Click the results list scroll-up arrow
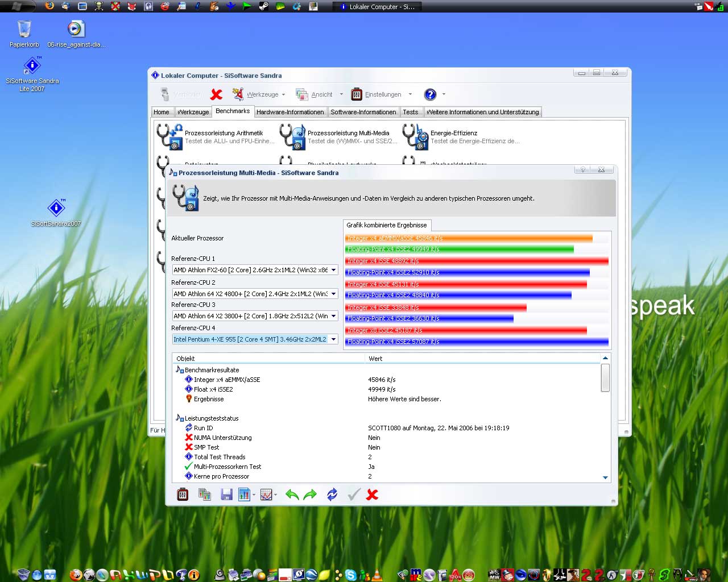Screen dimensions: 728x582 605,358
